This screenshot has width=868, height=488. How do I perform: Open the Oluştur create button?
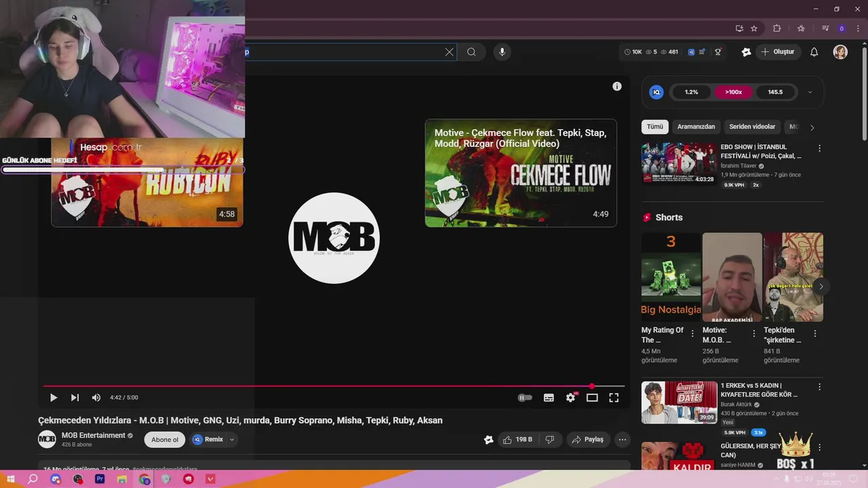coord(778,52)
